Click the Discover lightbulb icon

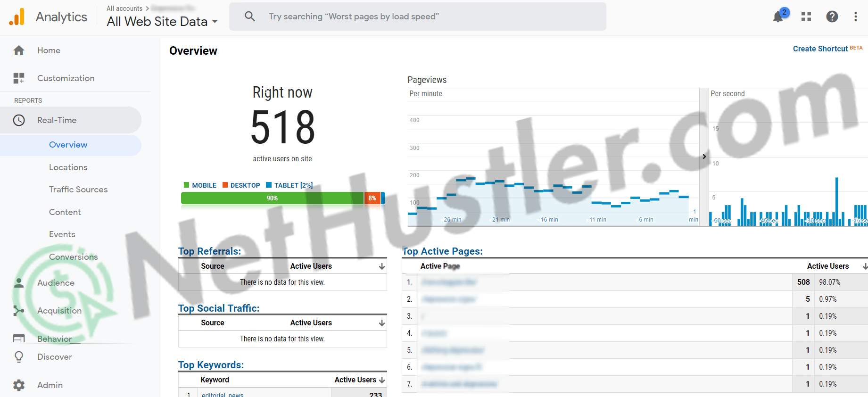(19, 357)
